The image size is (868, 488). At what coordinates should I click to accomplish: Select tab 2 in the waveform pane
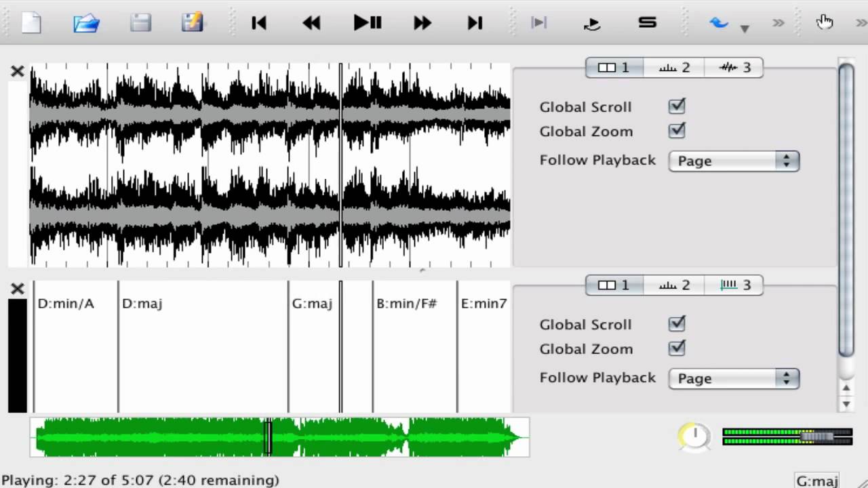674,68
